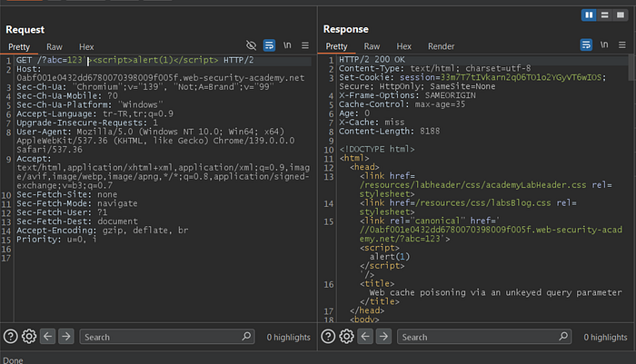Open search settings gear below Response panel

point(346,337)
